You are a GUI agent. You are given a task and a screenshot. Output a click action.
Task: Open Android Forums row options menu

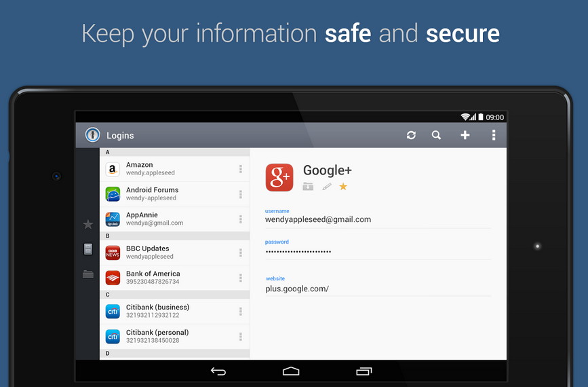coord(240,194)
